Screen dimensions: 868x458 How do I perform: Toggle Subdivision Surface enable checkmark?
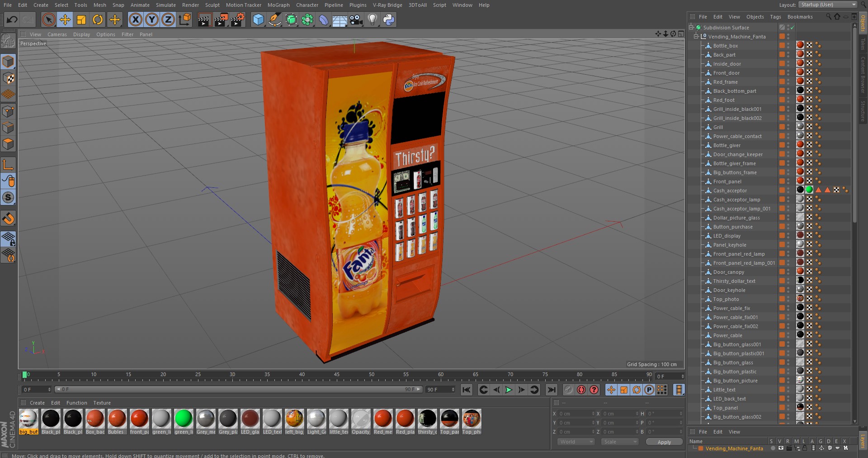(x=792, y=28)
